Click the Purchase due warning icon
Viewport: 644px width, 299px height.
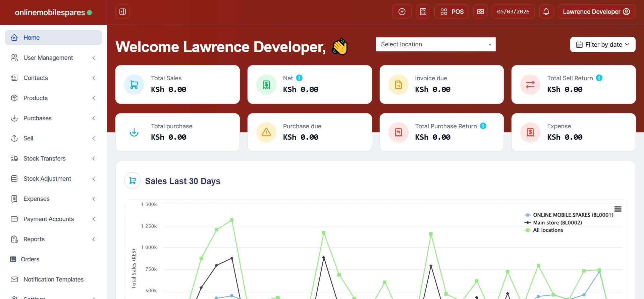[x=266, y=132]
